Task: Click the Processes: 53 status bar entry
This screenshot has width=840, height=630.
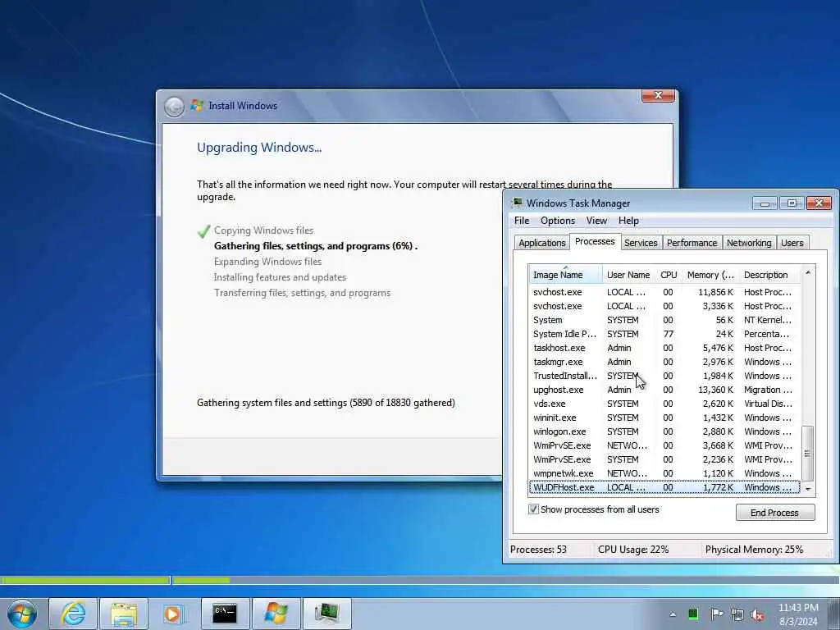Action: tap(538, 549)
